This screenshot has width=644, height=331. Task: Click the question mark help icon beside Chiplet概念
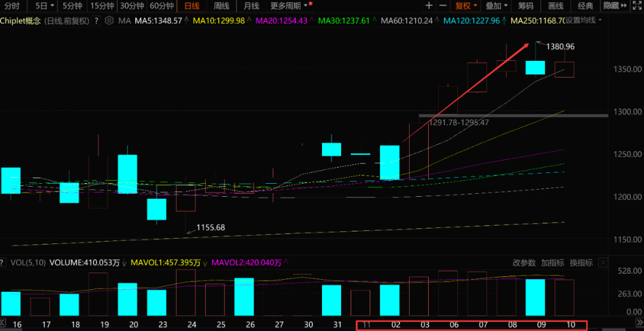pos(97,20)
